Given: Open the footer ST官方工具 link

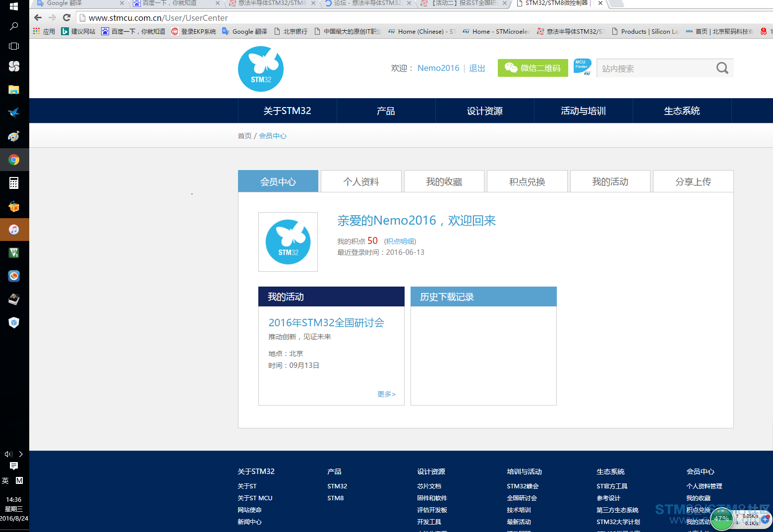Looking at the screenshot, I should click(x=612, y=486).
